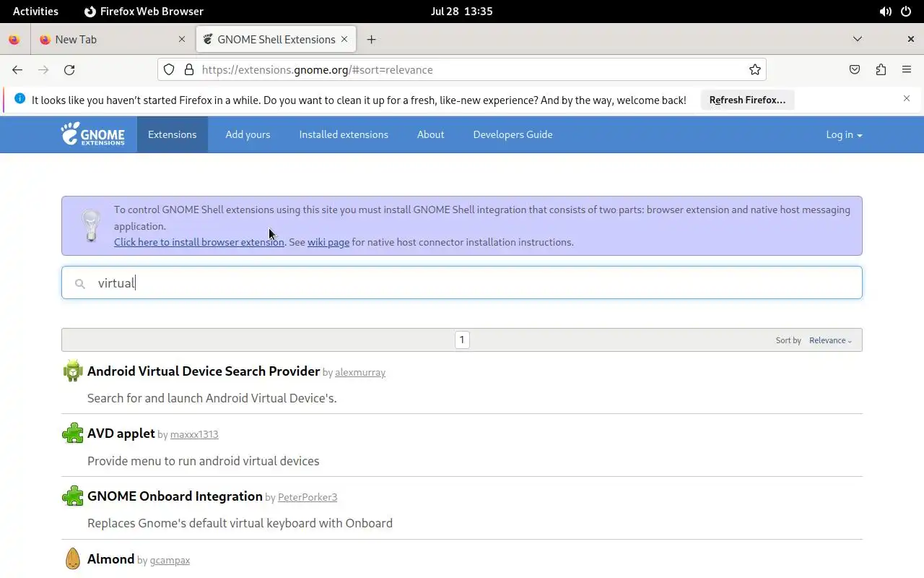
Task: Click the Refresh Firefox… button
Action: pos(747,100)
